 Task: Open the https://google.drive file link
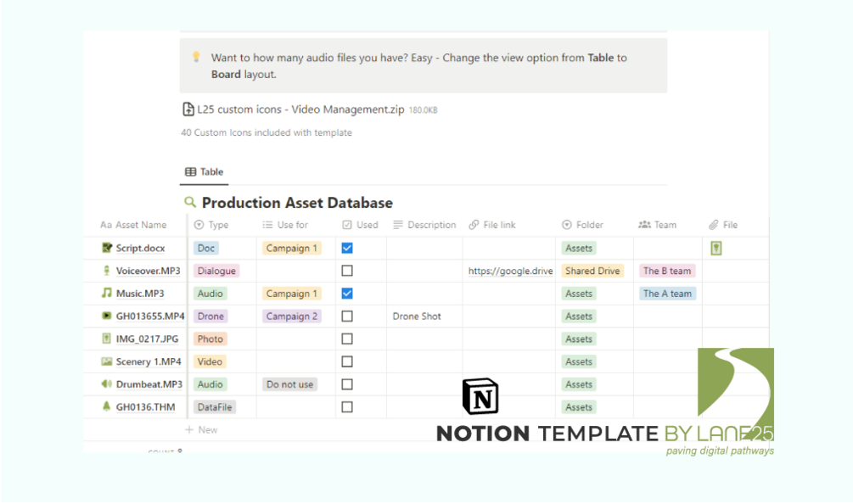click(x=510, y=271)
